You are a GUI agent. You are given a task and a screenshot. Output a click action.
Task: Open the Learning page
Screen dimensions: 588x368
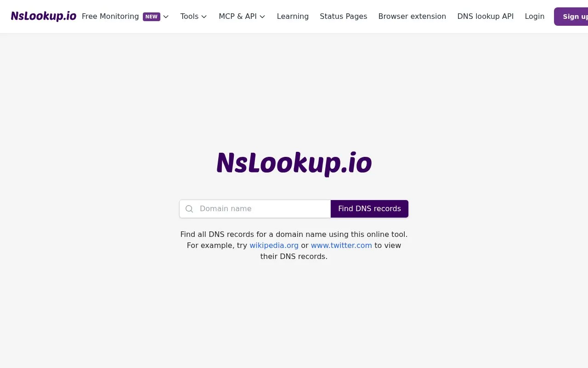(293, 17)
